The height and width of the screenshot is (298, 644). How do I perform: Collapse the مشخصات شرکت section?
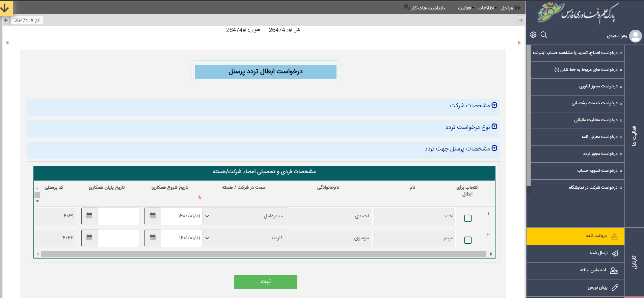tap(494, 105)
